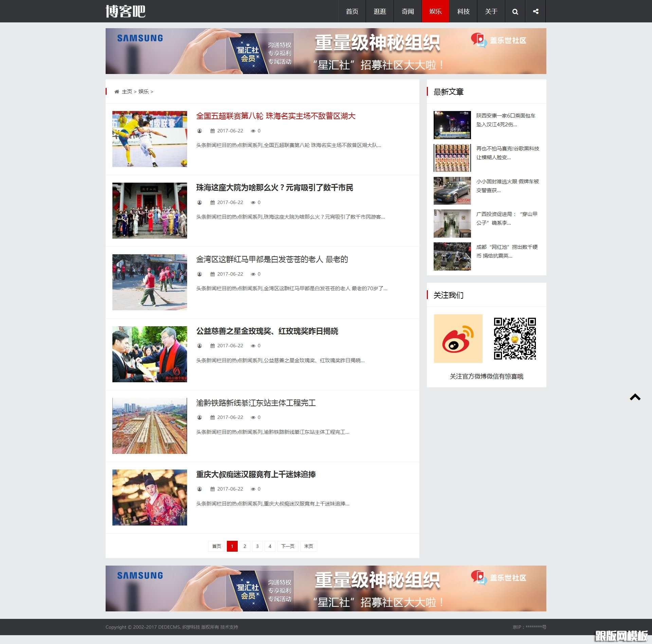Open the site search magnifier icon
Image resolution: width=652 pixels, height=644 pixels.
515,11
